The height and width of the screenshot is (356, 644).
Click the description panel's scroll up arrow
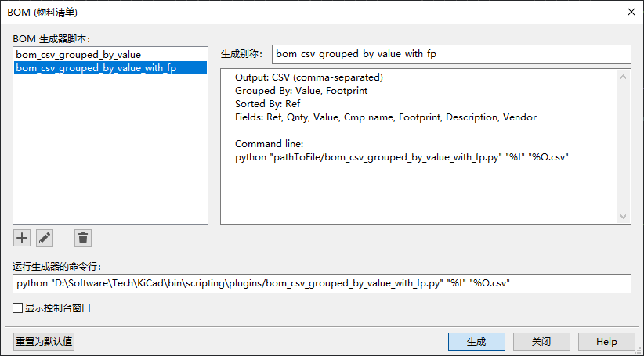point(623,77)
